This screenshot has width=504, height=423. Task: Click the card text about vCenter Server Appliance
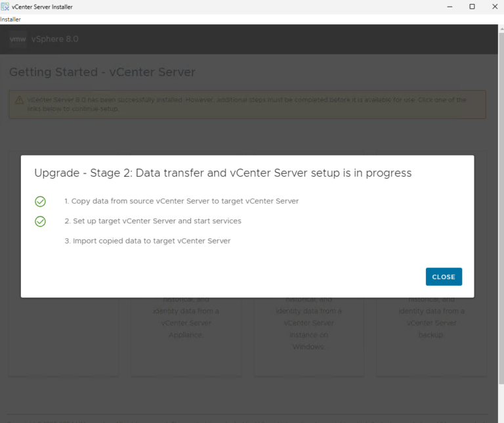186,317
